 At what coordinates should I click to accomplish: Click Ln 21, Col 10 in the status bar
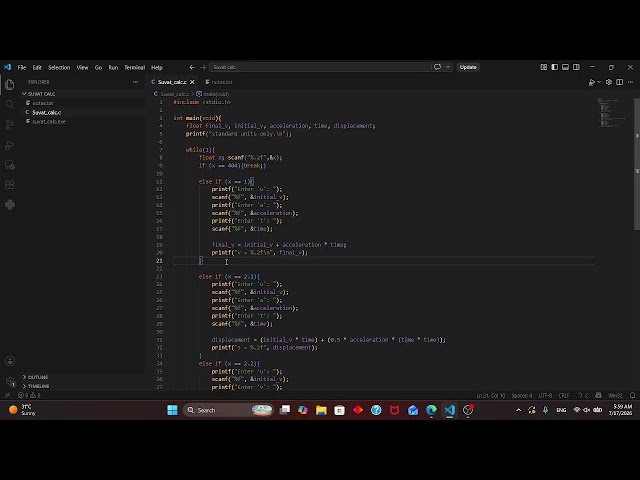[491, 396]
